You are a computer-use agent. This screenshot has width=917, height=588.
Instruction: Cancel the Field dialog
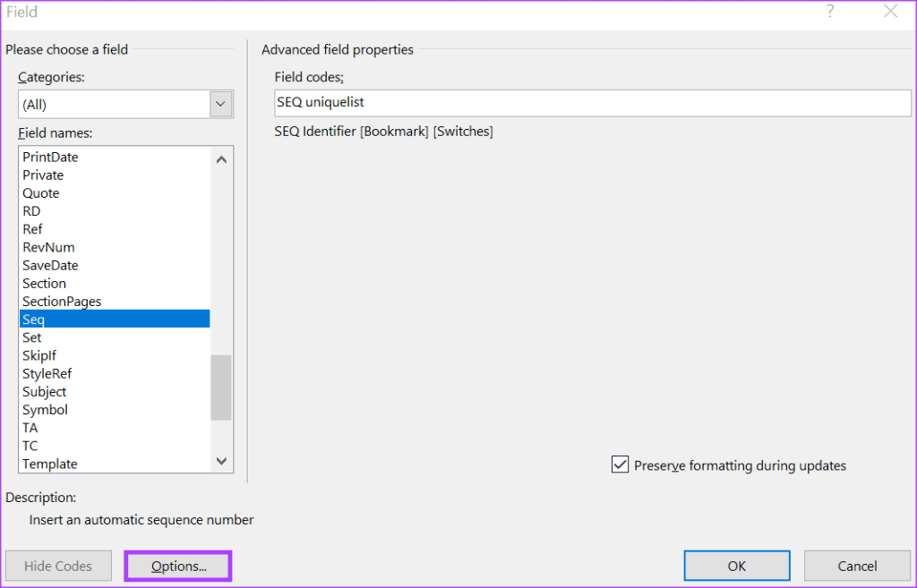857,566
